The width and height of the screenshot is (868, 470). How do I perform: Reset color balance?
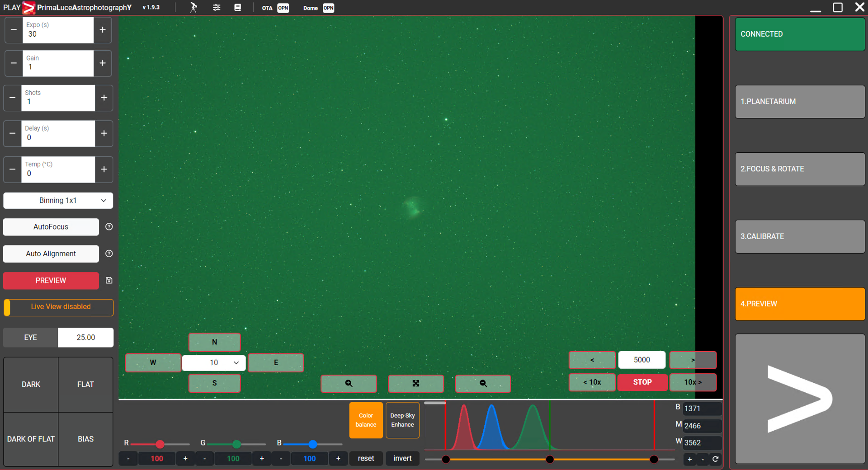tap(366, 459)
